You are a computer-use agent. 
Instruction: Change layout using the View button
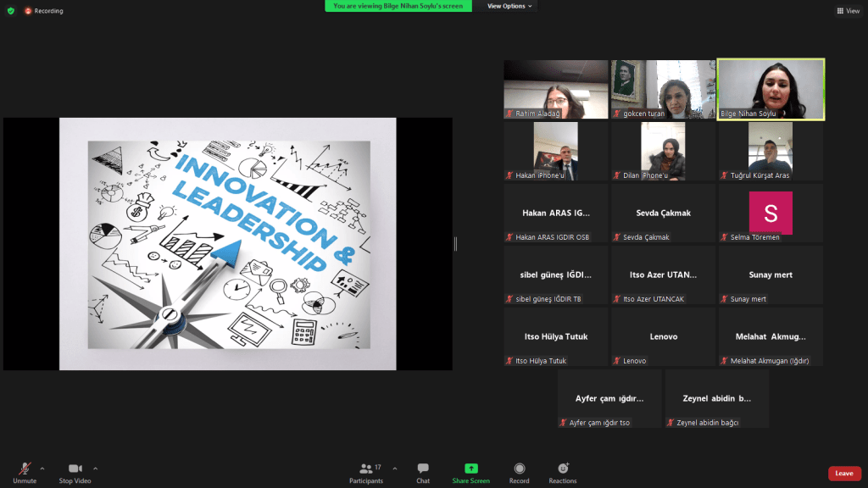tap(848, 11)
